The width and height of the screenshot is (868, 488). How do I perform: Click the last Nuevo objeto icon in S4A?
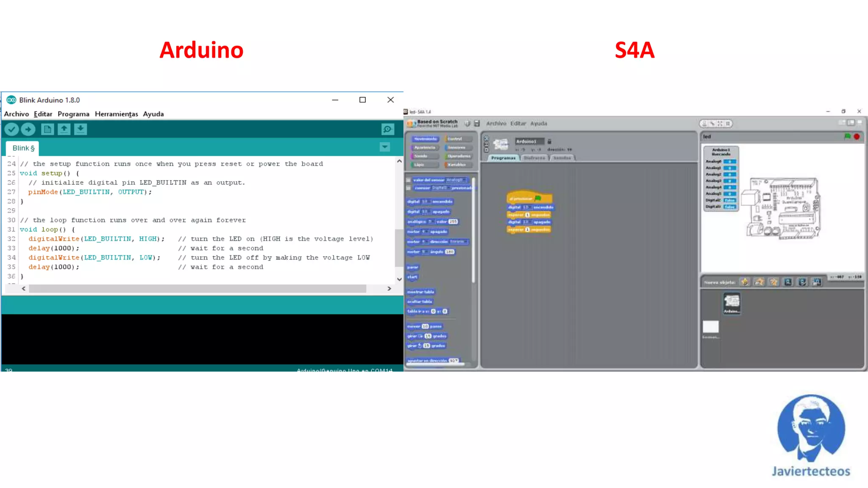click(x=817, y=282)
